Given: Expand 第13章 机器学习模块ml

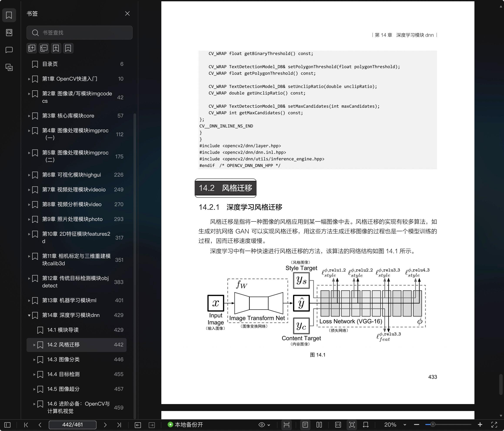Looking at the screenshot, I should [x=29, y=300].
